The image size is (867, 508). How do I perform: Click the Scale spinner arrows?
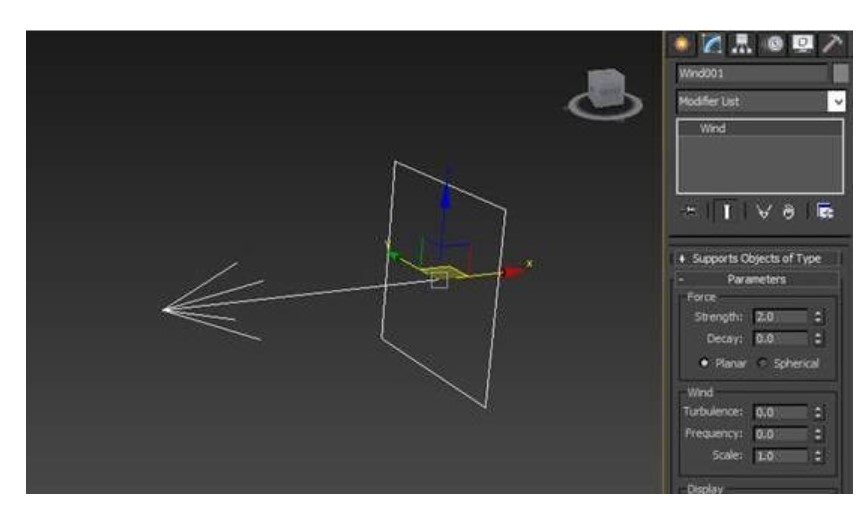tap(818, 455)
